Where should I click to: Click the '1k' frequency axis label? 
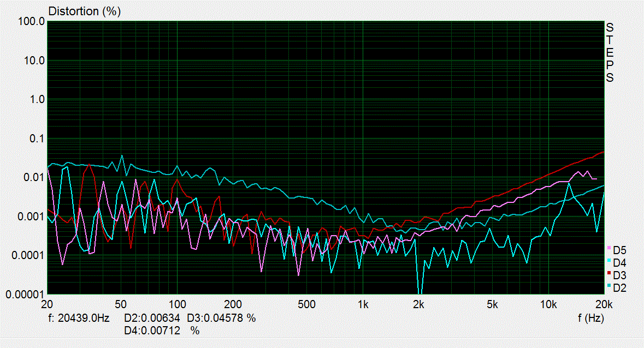pyautogui.click(x=363, y=304)
